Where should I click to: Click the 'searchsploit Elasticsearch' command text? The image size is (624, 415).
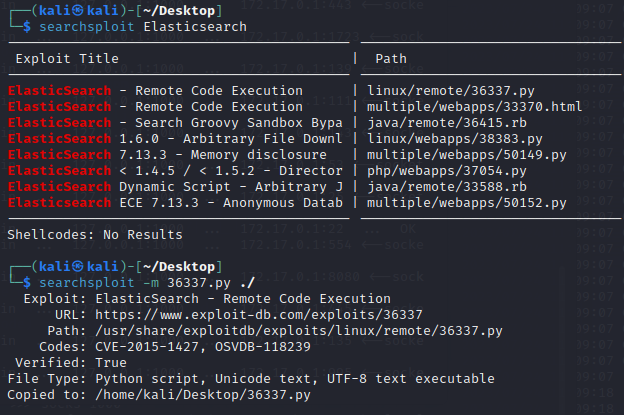(x=143, y=27)
